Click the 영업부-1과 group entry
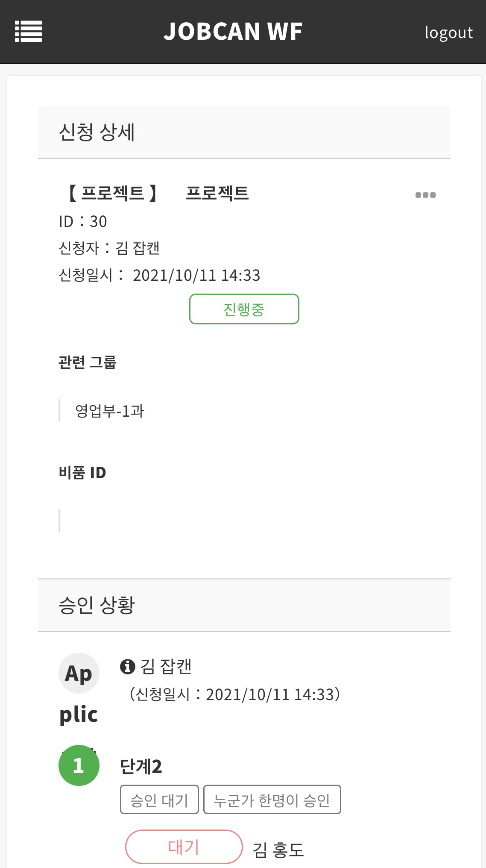This screenshot has width=486, height=868. pos(110,411)
